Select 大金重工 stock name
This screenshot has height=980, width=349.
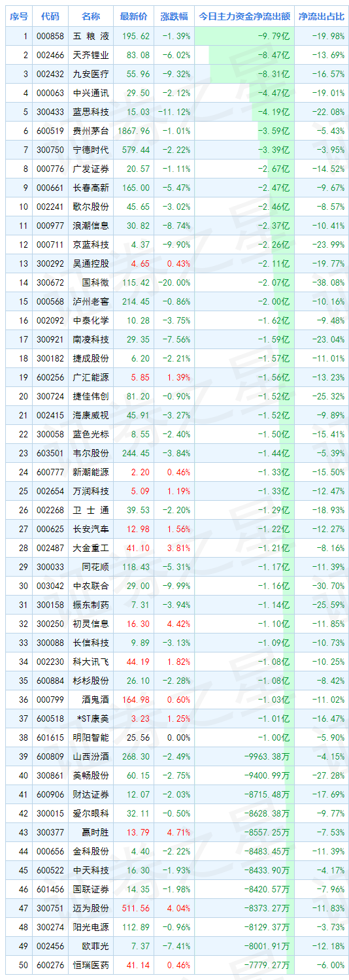91,547
